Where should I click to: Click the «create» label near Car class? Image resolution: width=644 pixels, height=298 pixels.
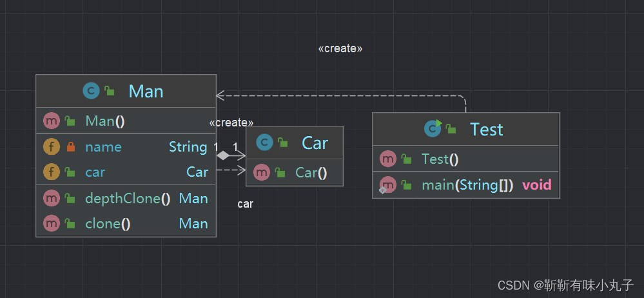pos(231,123)
